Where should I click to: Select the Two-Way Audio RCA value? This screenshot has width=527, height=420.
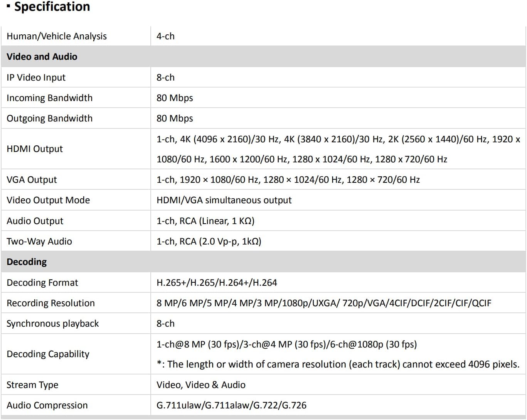pos(209,241)
